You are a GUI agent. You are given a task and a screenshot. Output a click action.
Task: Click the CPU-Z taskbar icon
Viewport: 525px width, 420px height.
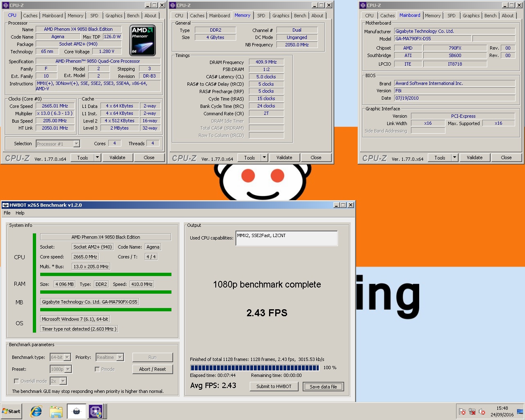[96, 411]
